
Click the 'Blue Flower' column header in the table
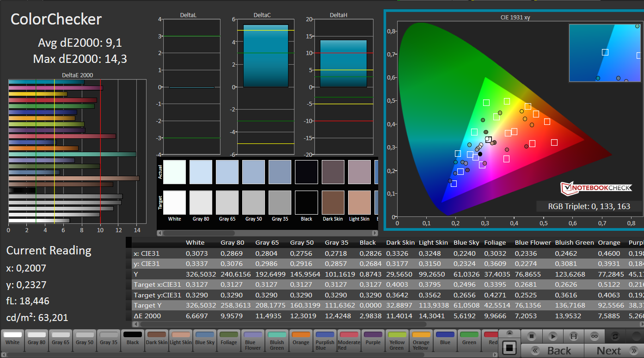[533, 242]
